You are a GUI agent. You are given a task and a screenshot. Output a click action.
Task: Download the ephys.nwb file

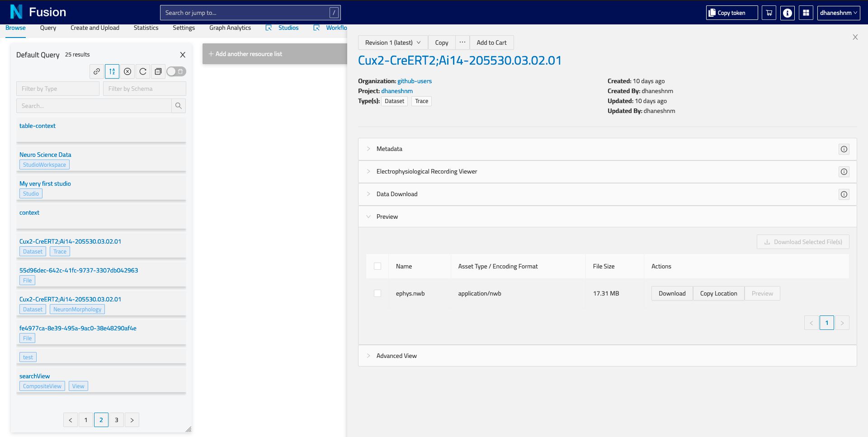click(672, 293)
